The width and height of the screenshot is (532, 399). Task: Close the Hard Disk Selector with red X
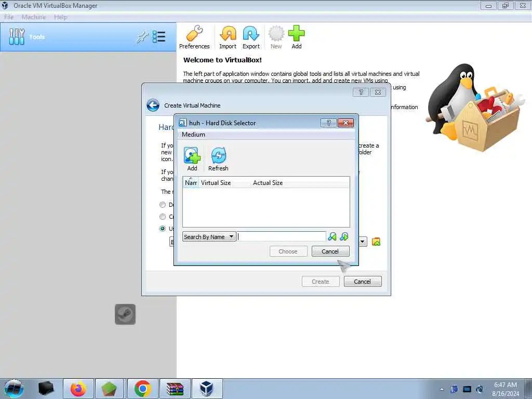point(345,123)
